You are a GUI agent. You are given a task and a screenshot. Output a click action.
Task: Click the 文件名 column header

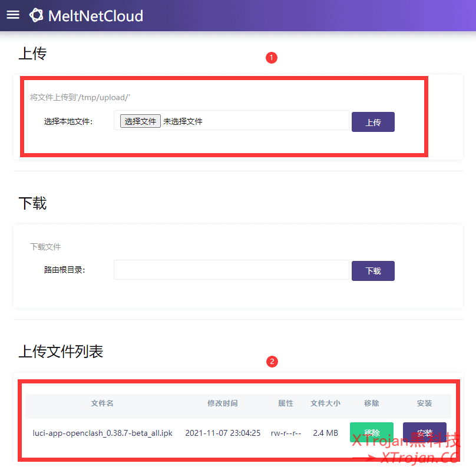(103, 403)
